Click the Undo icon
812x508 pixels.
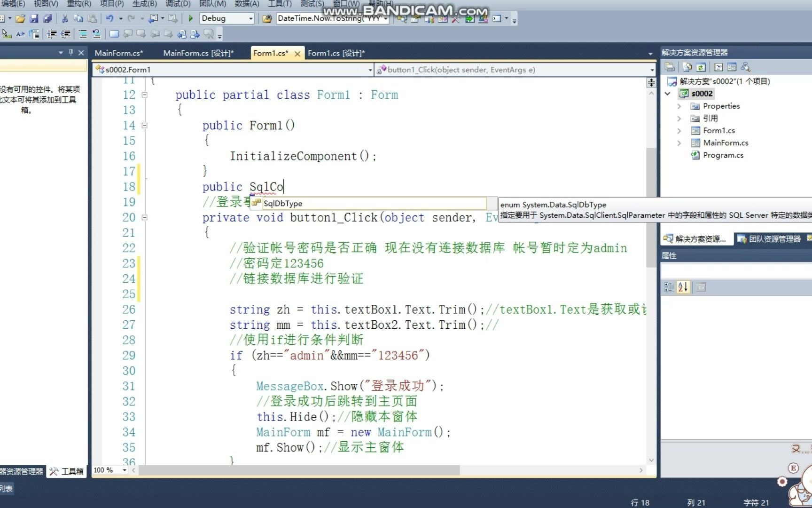109,19
